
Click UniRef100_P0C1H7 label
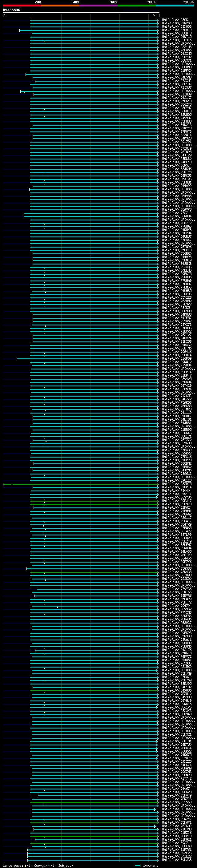click(x=177, y=84)
